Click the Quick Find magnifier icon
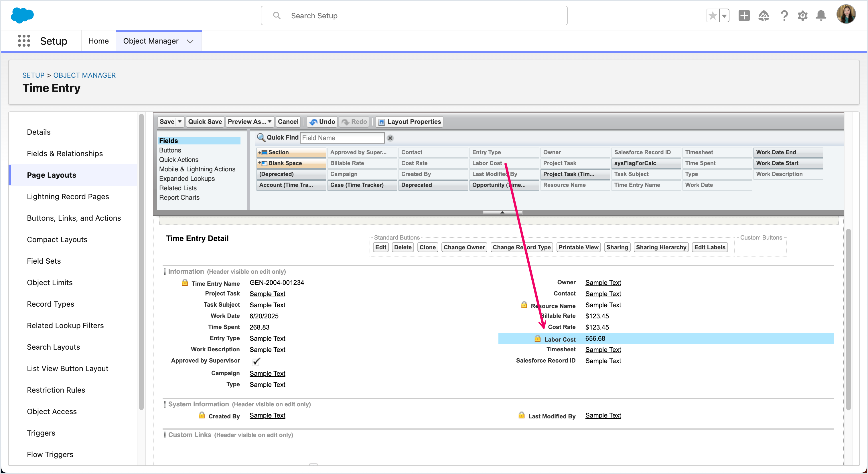Viewport: 868px width, 474px height. tap(261, 137)
